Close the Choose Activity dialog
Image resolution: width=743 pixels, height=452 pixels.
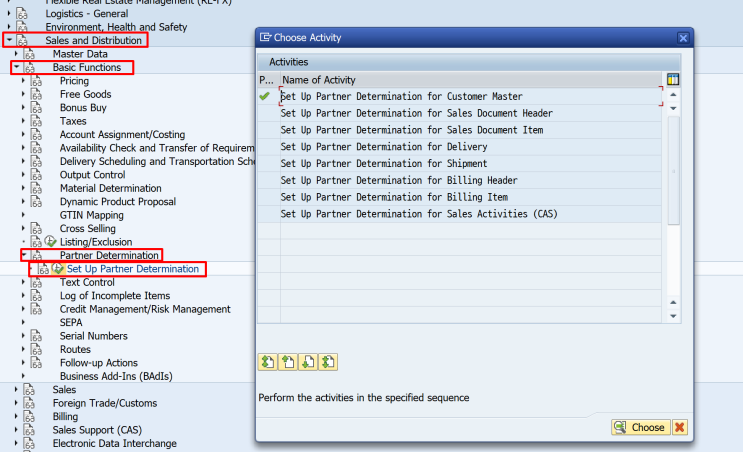[x=683, y=38]
